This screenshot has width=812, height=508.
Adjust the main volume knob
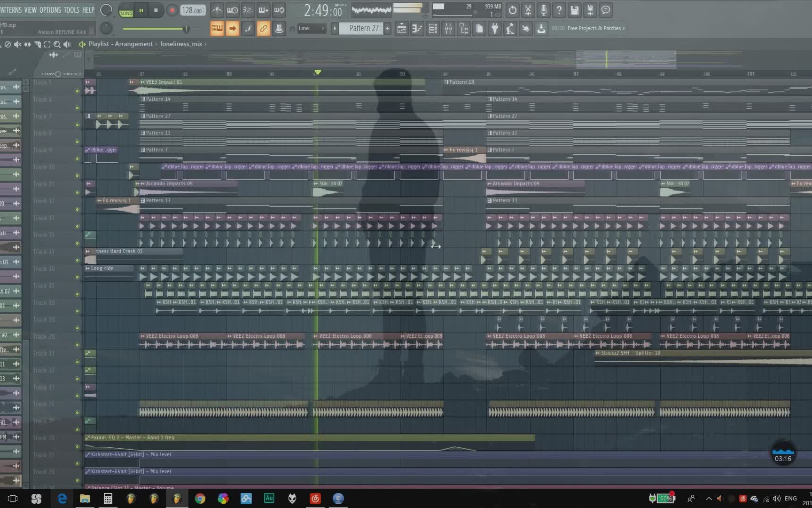coord(107,10)
